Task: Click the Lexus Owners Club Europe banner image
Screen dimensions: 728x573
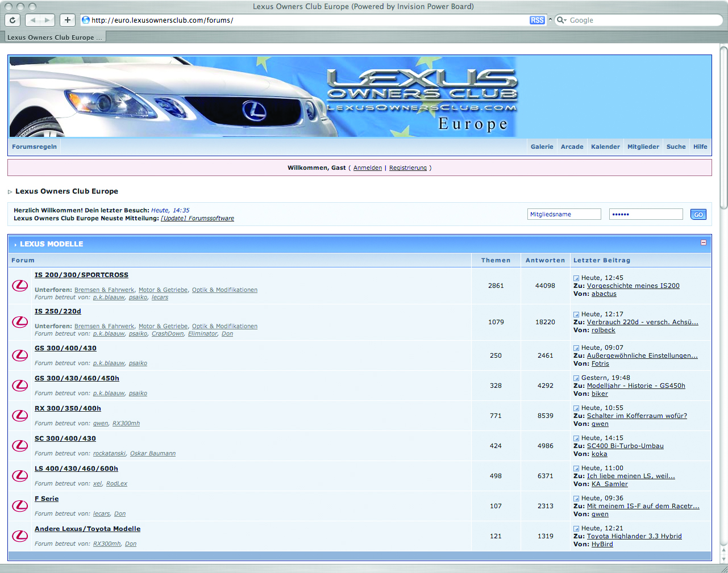Action: coord(360,96)
